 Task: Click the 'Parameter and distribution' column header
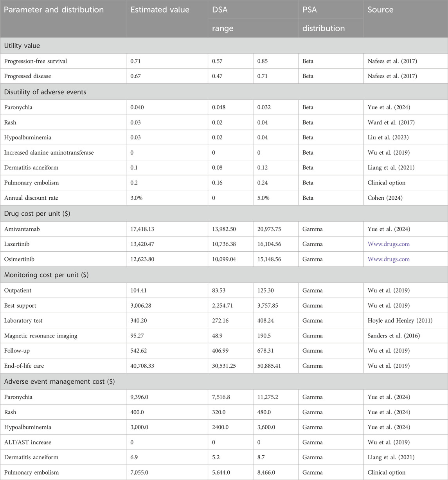(x=54, y=10)
